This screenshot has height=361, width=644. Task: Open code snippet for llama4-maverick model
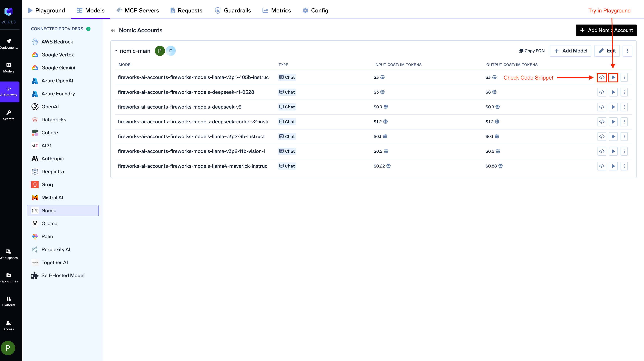[x=601, y=166]
